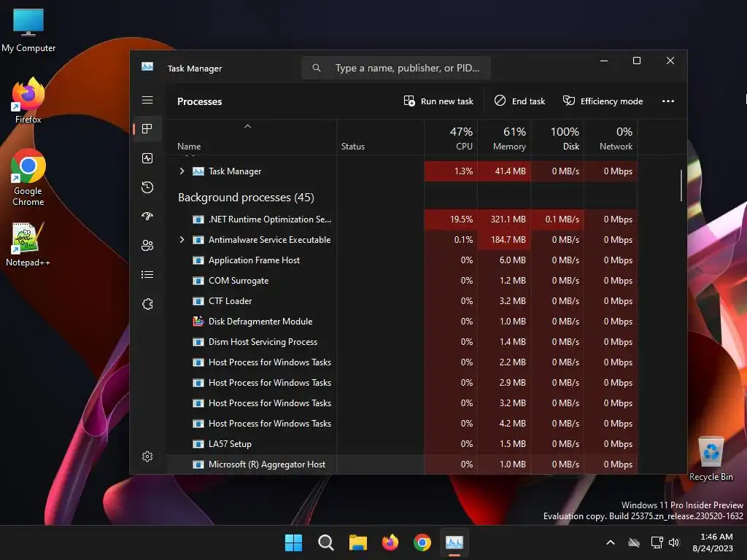Click the 0.1 MB/s disk value
The height and width of the screenshot is (560, 747).
click(562, 219)
